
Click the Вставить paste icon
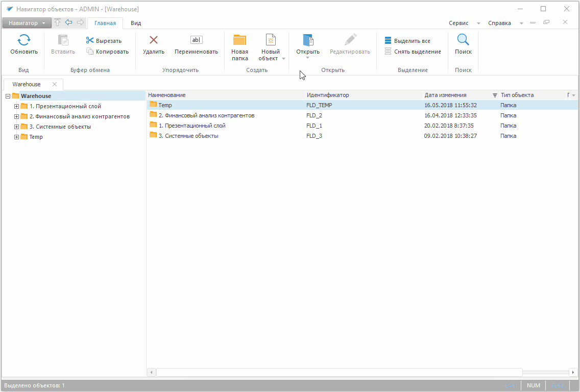tap(63, 40)
